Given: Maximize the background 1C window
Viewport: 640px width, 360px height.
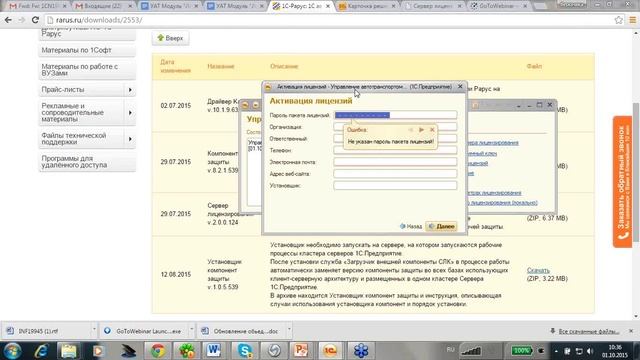Looking at the screenshot, I should pyautogui.click(x=539, y=105).
